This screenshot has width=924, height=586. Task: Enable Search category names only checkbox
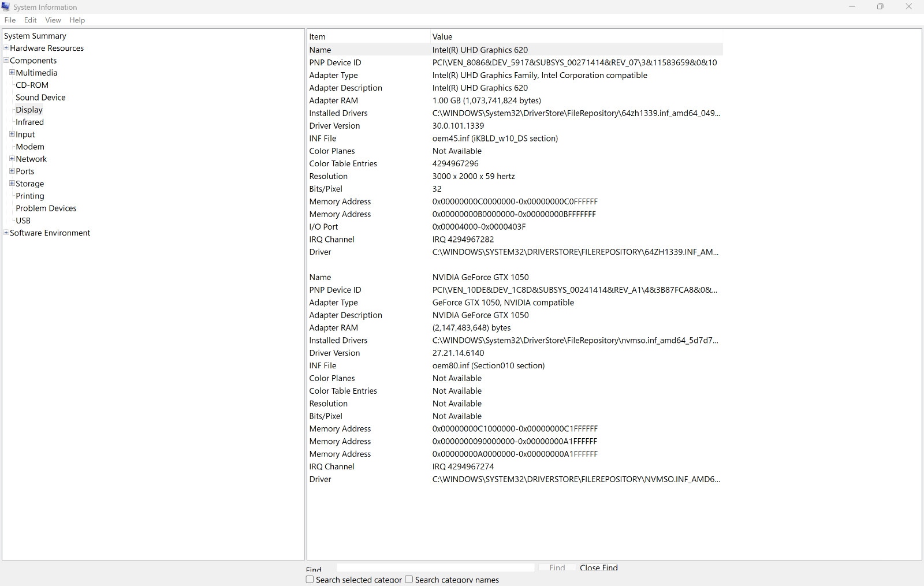[409, 579]
